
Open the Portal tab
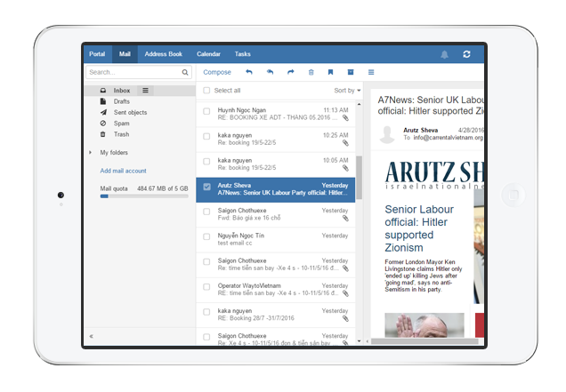coord(97,54)
